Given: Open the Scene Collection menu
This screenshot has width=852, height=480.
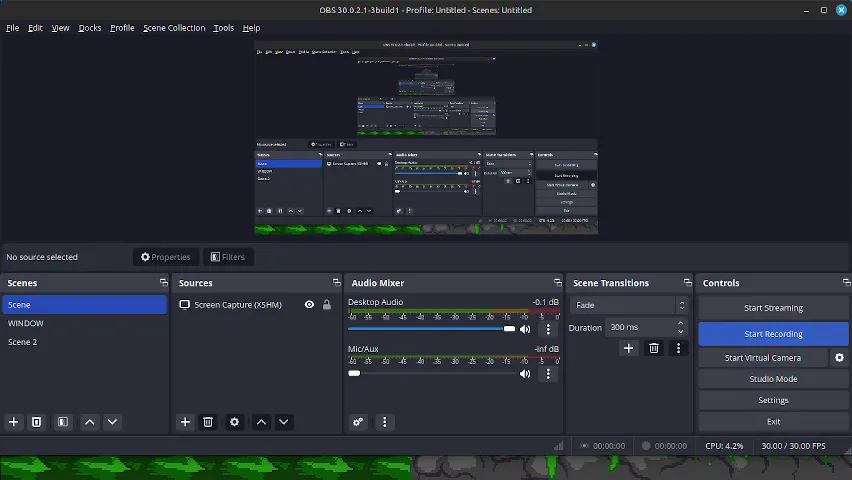Looking at the screenshot, I should pyautogui.click(x=174, y=28).
